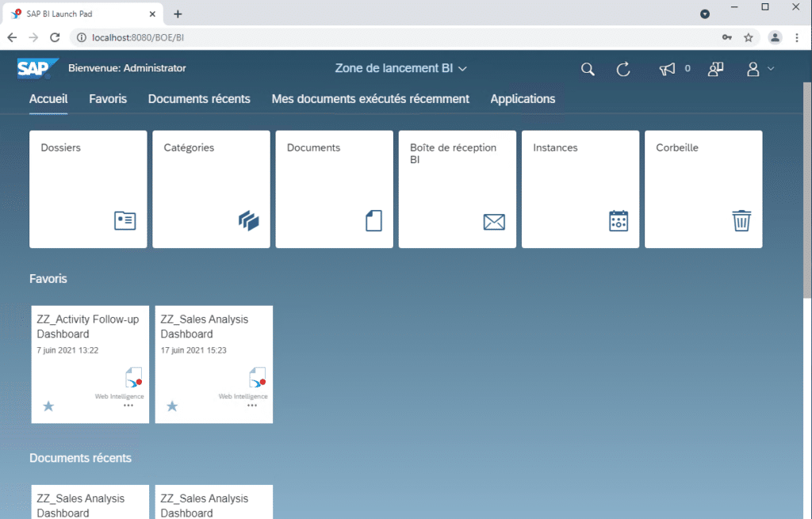Click the browser back arrow
Viewport: 812px width, 519px height.
coord(12,37)
